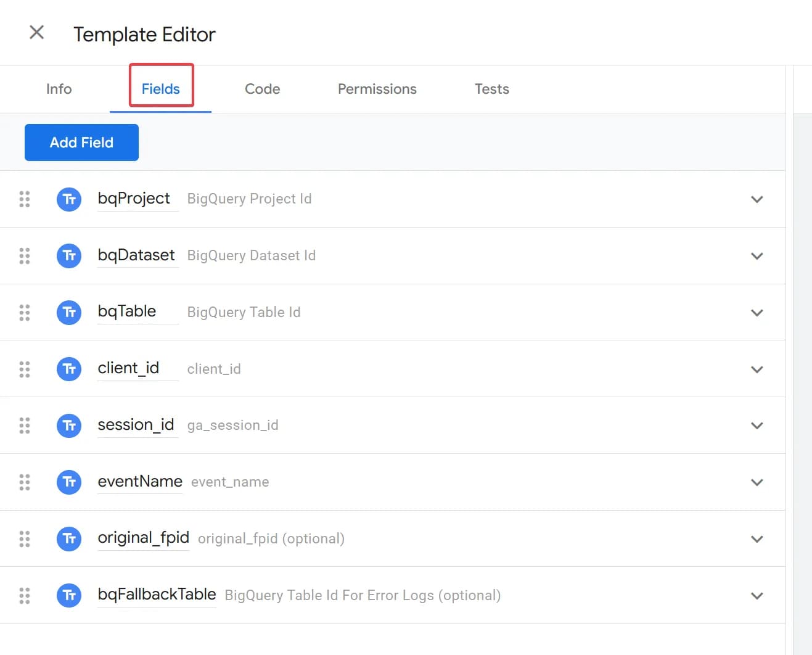Expand the original_fpid field chevron
812x655 pixels.
757,539
